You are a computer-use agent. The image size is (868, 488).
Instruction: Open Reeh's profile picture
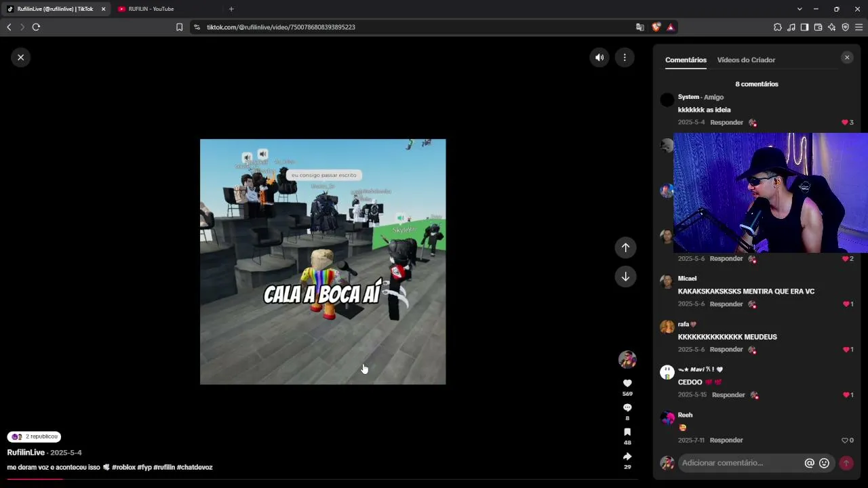[x=667, y=418]
